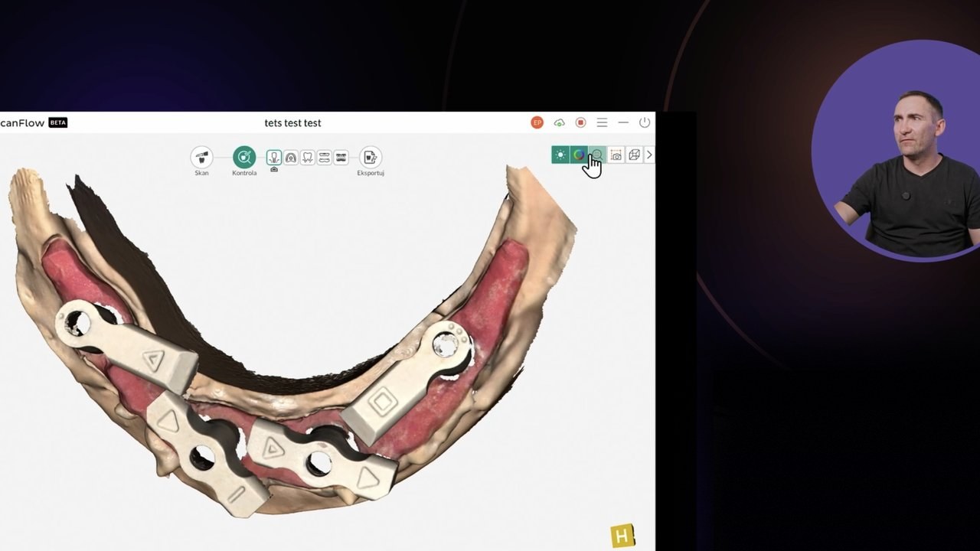Click the power button icon
The image size is (980, 551).
[645, 122]
